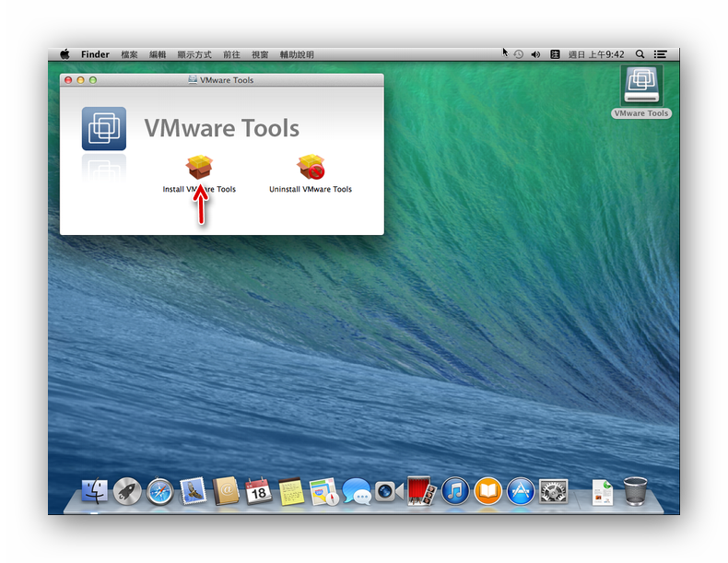Open Messages speech bubble in Dock
728x563 pixels.
[357, 491]
